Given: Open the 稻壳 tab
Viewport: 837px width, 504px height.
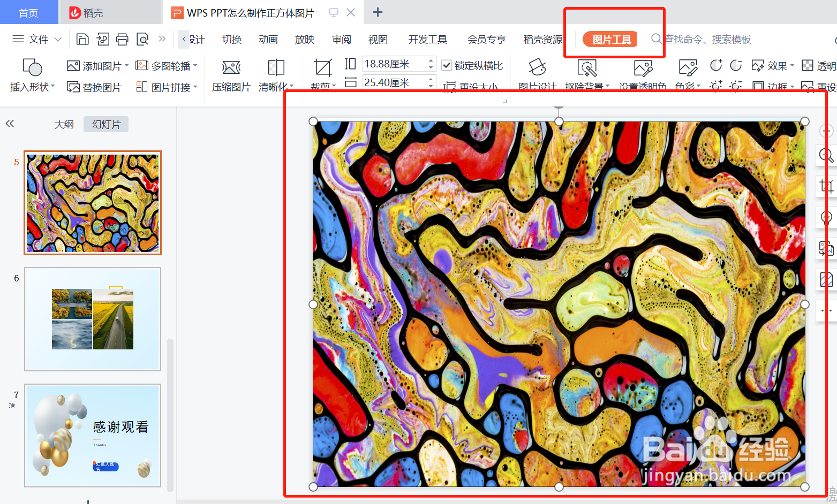Looking at the screenshot, I should click(x=110, y=12).
